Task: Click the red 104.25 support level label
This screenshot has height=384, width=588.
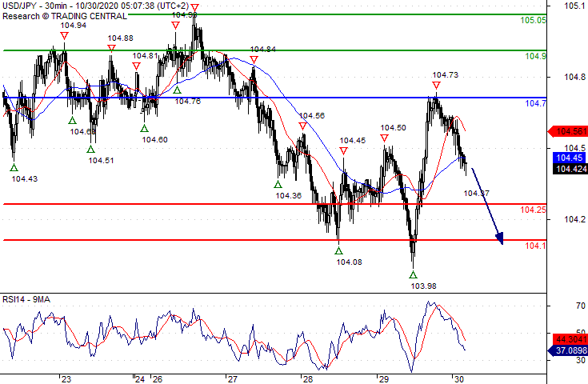Action: 534,210
